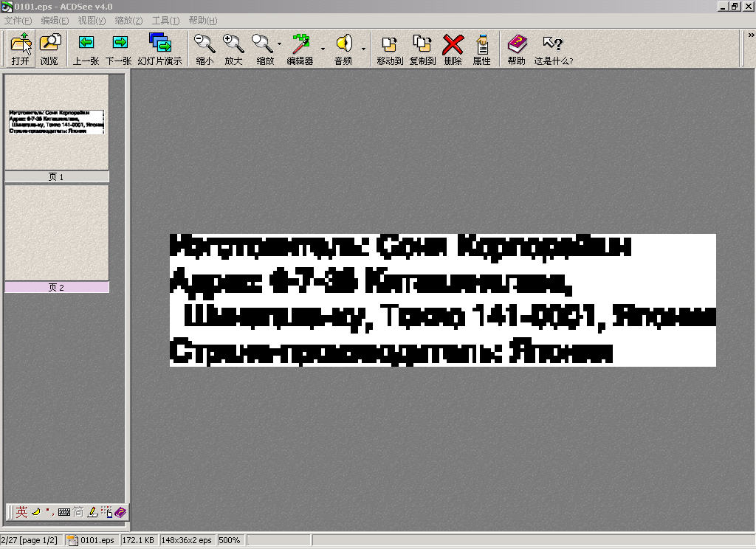This screenshot has height=549, width=756.
Task: Toggle the IME 简 simplified character mode
Action: 78,512
